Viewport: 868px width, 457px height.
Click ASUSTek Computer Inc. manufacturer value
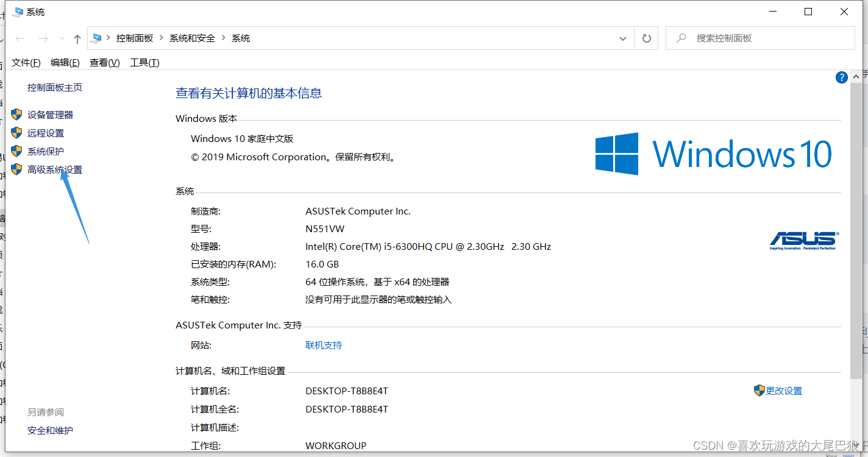point(358,211)
